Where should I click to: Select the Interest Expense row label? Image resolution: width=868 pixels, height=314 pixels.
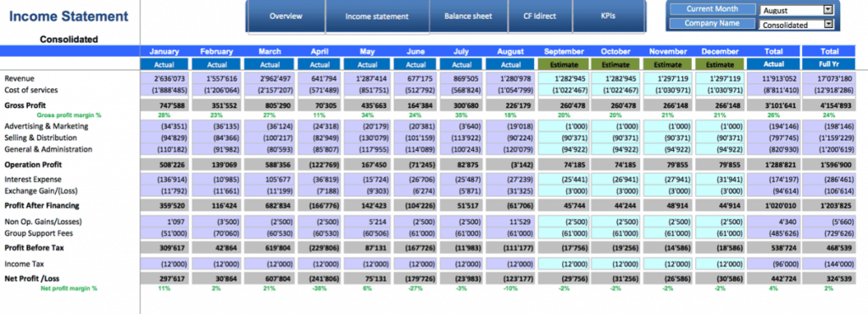[33, 179]
